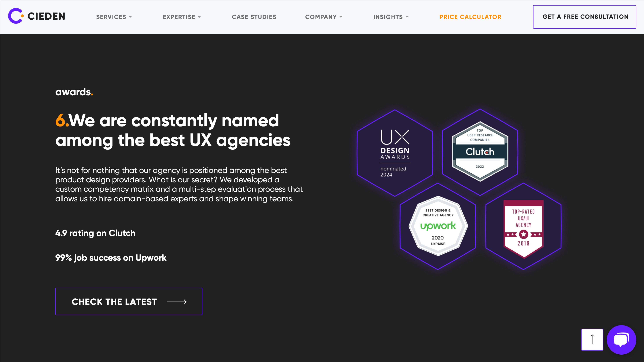Click the 99% job success on Upwork text
Viewport: 644px width, 362px height.
tap(111, 257)
